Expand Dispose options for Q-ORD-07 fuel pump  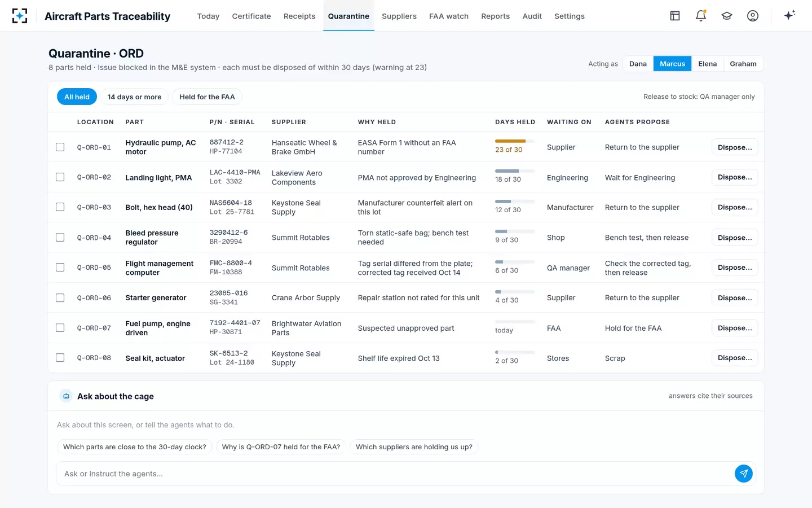[735, 328]
